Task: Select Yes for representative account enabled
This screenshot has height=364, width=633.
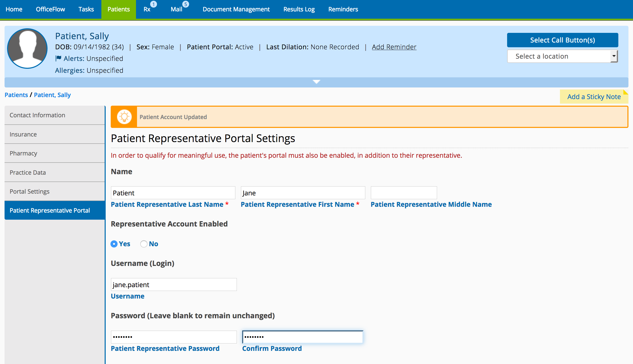Action: 114,244
